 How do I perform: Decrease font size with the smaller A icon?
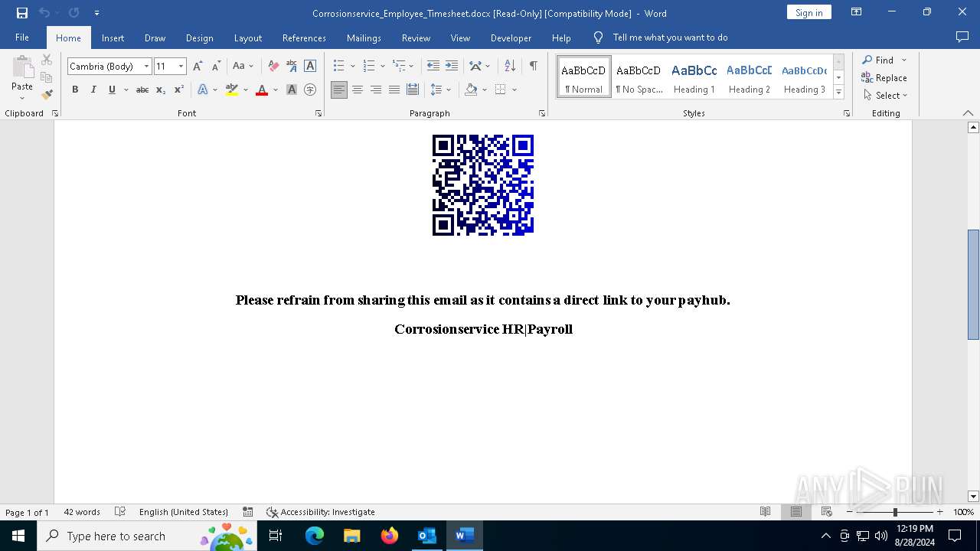[x=217, y=67]
